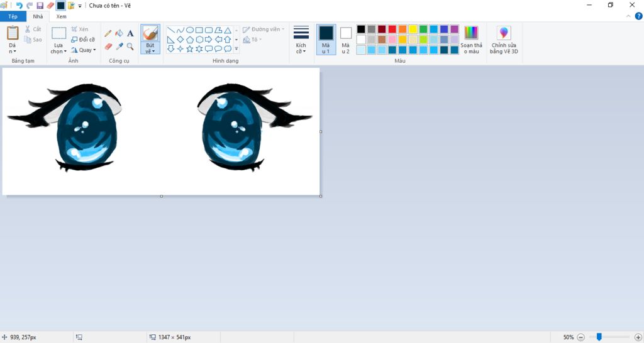Choose the Right triangle shape
Screen dimensions: 644x343
[x=171, y=40]
